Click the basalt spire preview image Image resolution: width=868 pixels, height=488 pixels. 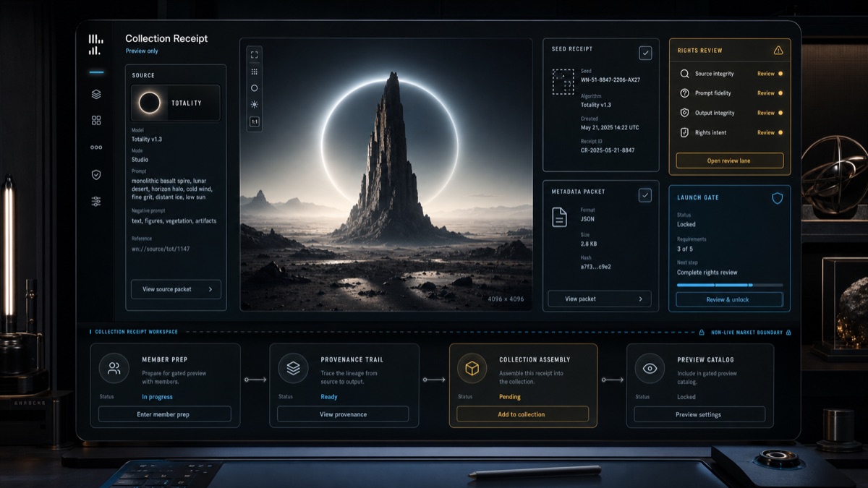(x=386, y=174)
